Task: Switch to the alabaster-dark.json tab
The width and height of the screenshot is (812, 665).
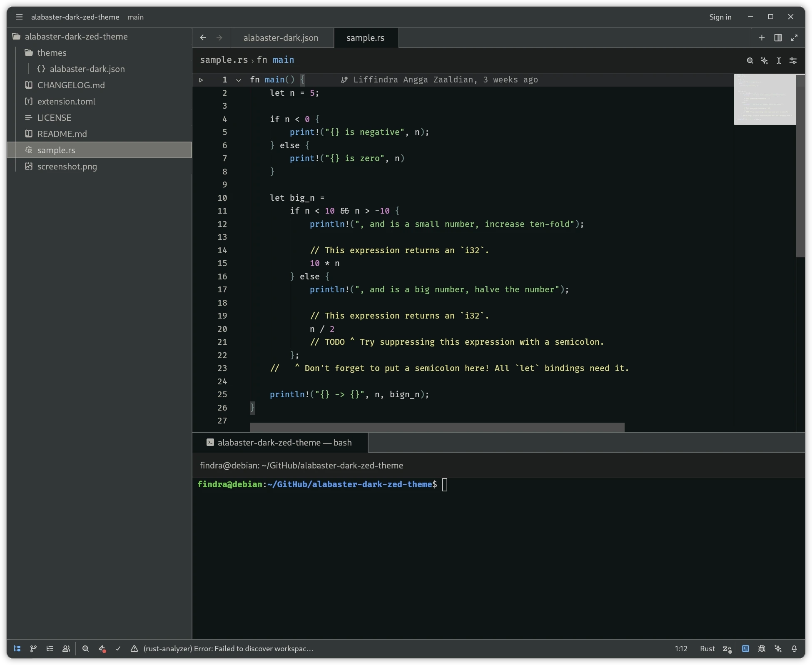Action: tap(281, 37)
